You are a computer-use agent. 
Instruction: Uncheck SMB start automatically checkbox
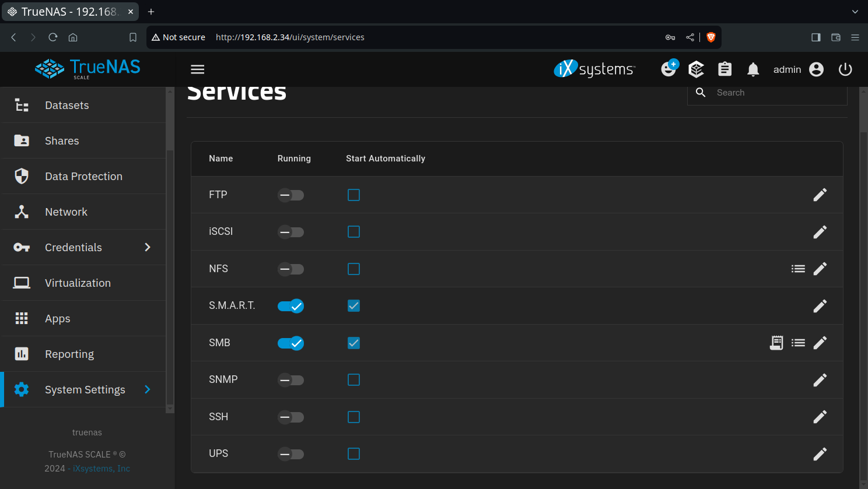353,343
